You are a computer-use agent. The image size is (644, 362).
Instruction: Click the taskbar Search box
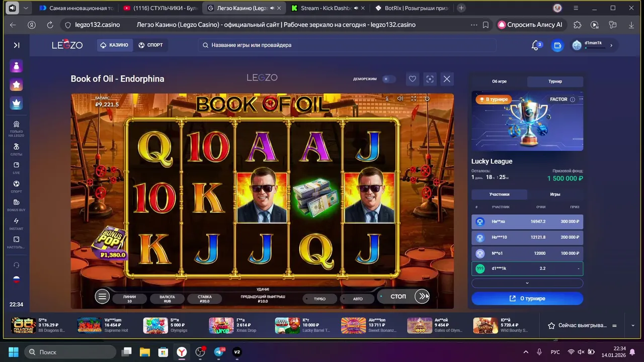click(x=70, y=352)
